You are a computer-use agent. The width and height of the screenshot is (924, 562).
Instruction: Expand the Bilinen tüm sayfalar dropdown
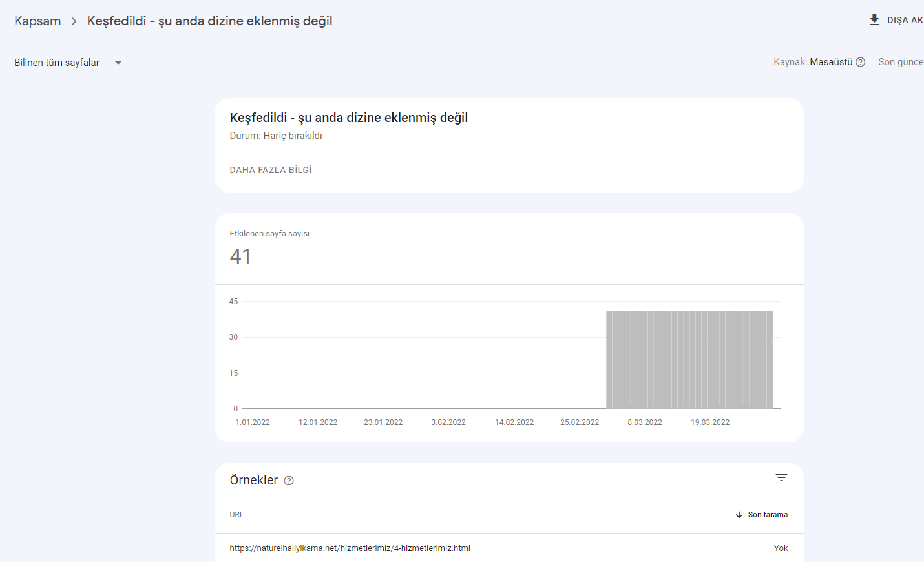[x=68, y=63]
